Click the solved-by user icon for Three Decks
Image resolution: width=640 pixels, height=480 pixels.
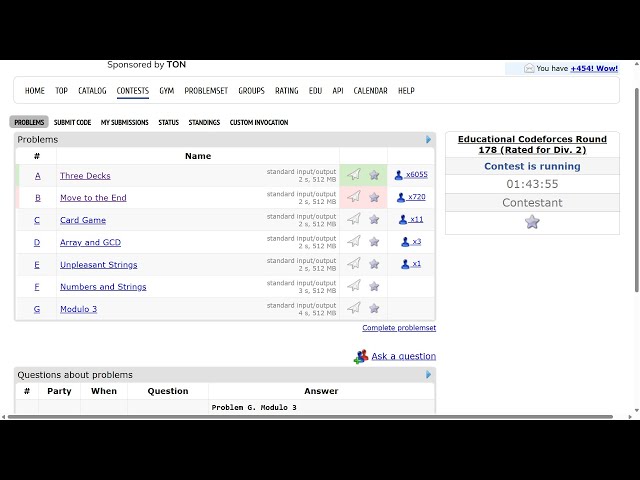point(399,175)
